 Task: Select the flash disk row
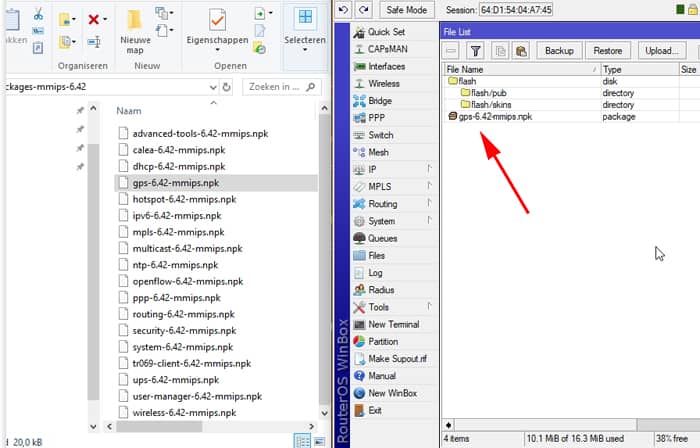[x=571, y=81]
